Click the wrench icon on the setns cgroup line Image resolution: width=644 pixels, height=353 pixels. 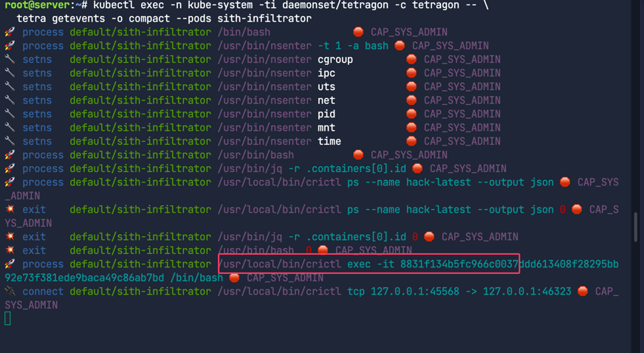pyautogui.click(x=10, y=59)
